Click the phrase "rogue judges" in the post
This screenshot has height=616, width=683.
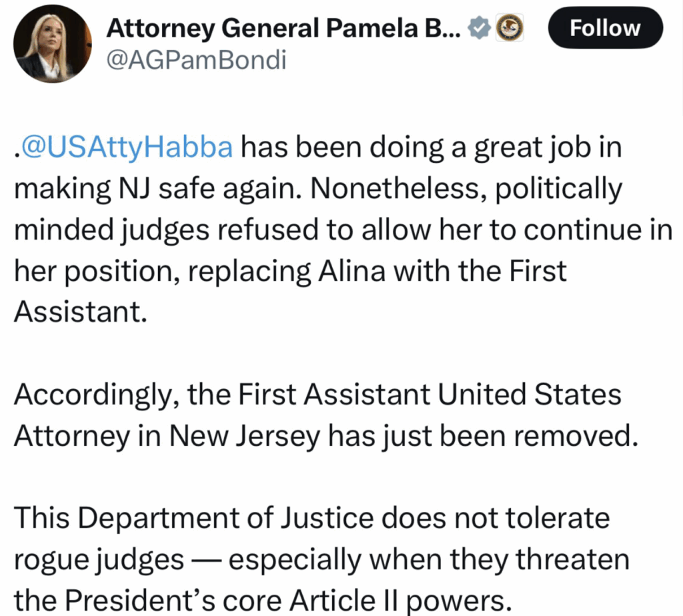(99, 559)
